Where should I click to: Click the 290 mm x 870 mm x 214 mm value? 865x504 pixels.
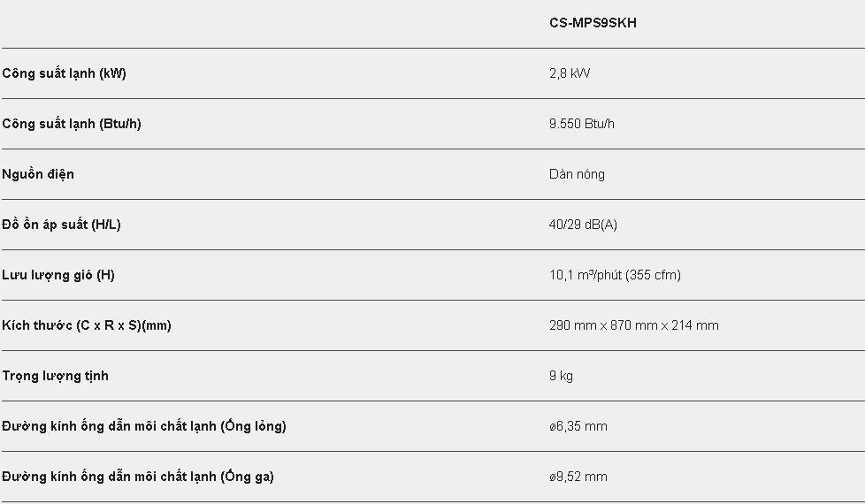tap(633, 325)
